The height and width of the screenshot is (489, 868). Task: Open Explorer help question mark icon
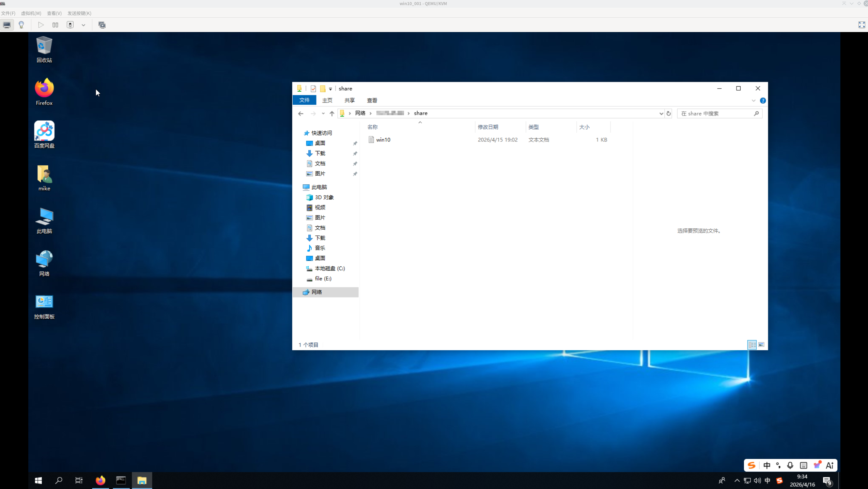point(763,101)
